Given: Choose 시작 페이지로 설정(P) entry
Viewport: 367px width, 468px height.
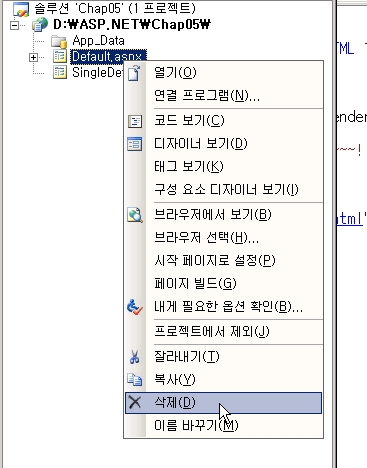Looking at the screenshot, I should tap(223, 260).
